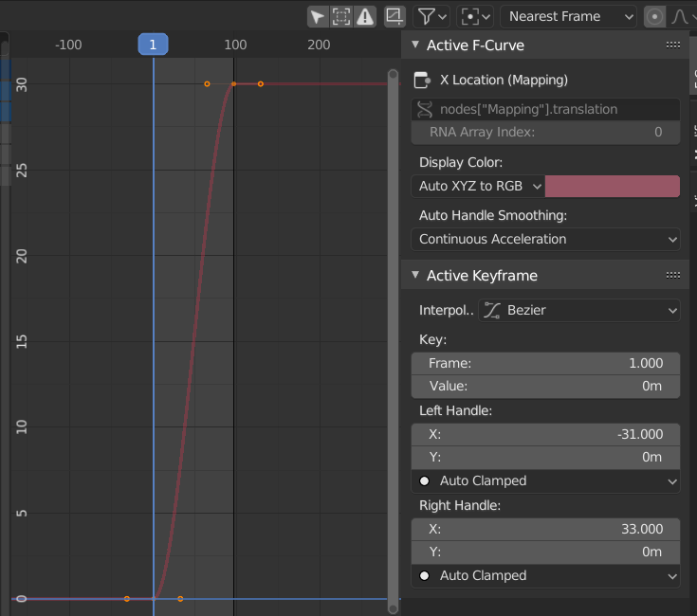
Task: Select left handle of the upper keyframe
Action: tap(207, 84)
